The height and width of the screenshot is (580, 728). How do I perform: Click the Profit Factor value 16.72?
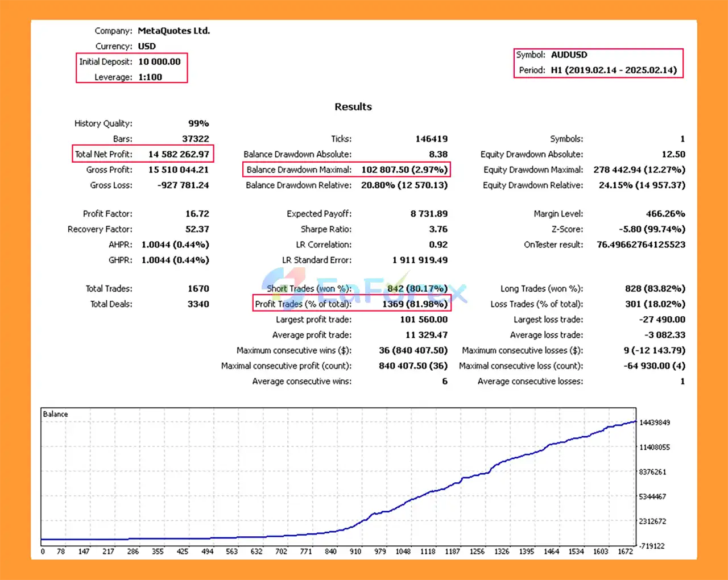point(197,214)
